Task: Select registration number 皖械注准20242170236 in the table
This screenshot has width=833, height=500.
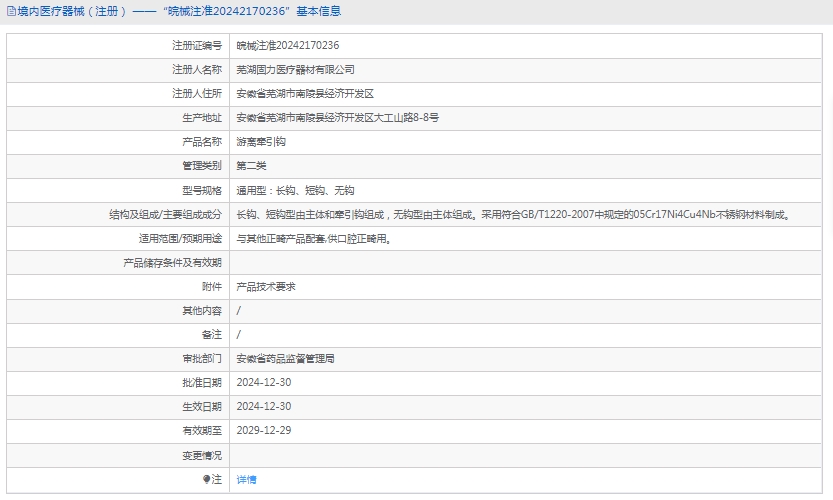Action: pyautogui.click(x=287, y=46)
